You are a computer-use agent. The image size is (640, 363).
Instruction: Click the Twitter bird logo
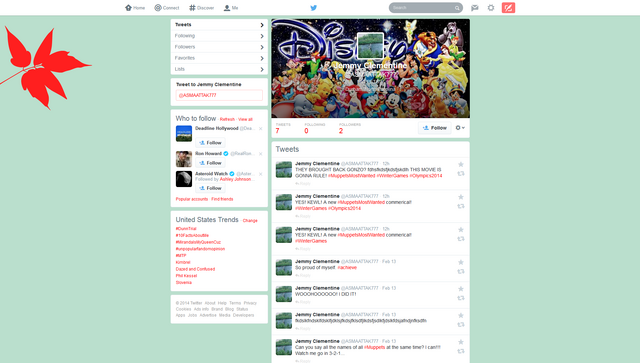[x=313, y=8]
